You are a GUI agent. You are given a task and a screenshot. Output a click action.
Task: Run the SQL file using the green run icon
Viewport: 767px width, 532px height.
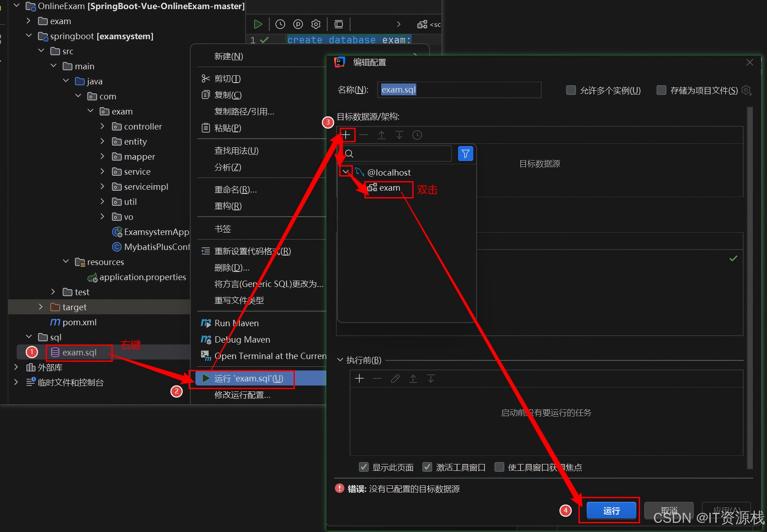pyautogui.click(x=257, y=24)
